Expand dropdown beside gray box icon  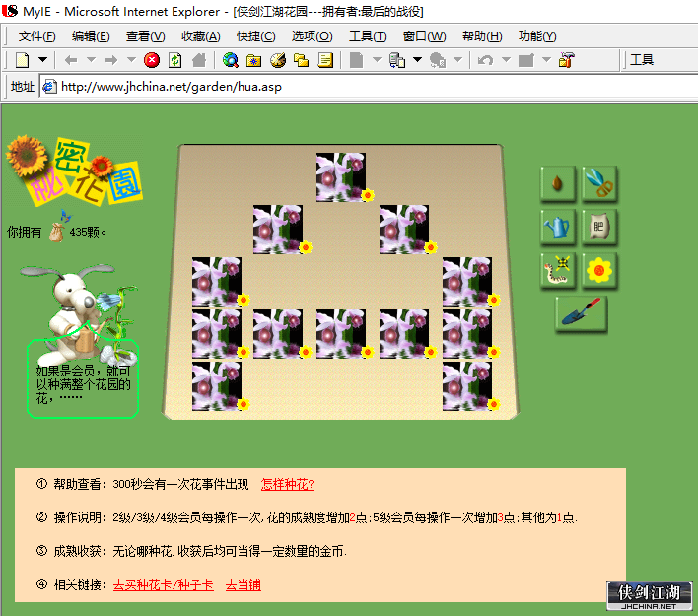pos(546,59)
